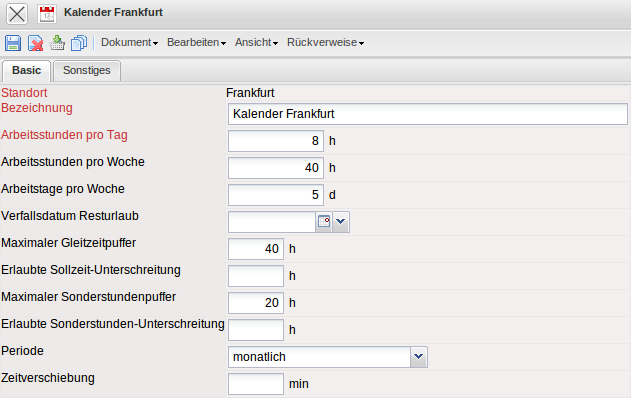Click the Periode label
This screenshot has width=631, height=399.
pyautogui.click(x=23, y=351)
